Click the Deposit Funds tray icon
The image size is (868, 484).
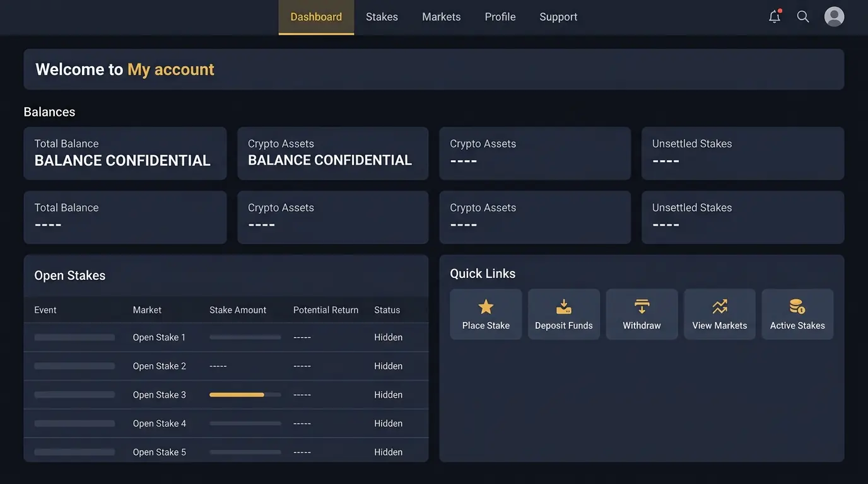[x=564, y=307]
